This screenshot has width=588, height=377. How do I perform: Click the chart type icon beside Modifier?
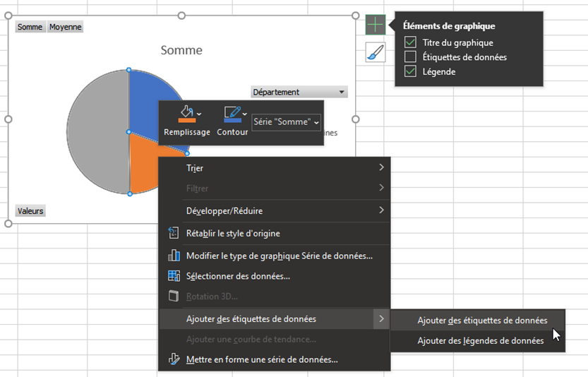[174, 256]
